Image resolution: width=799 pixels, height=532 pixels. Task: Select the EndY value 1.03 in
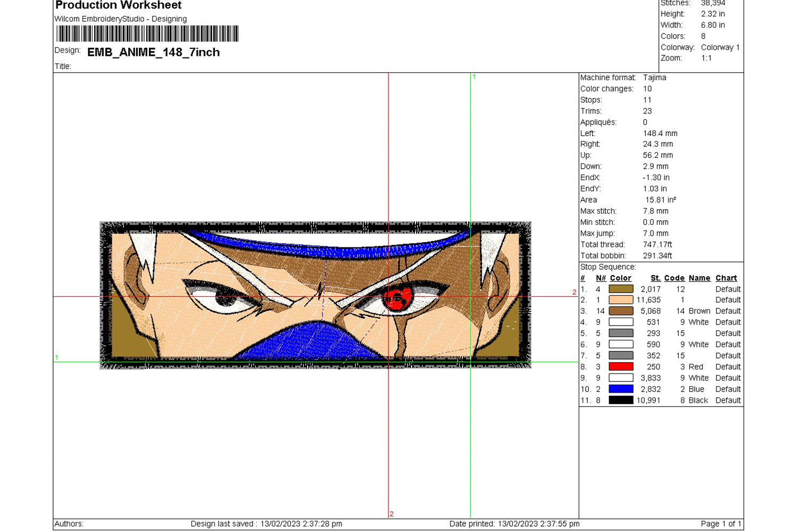coord(655,189)
